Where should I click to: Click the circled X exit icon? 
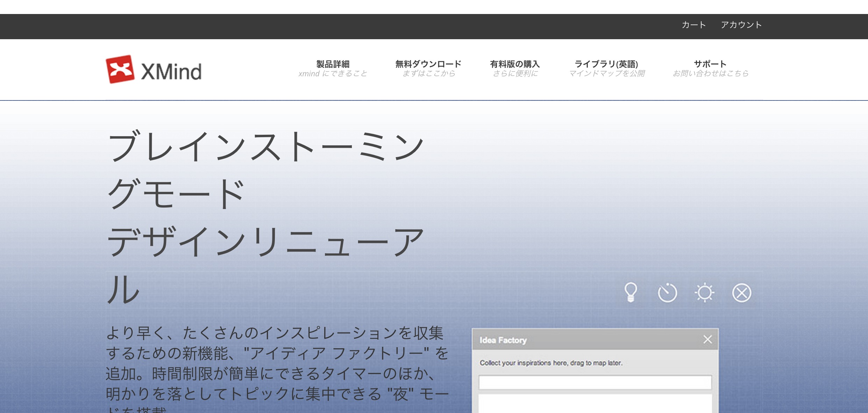tap(741, 292)
